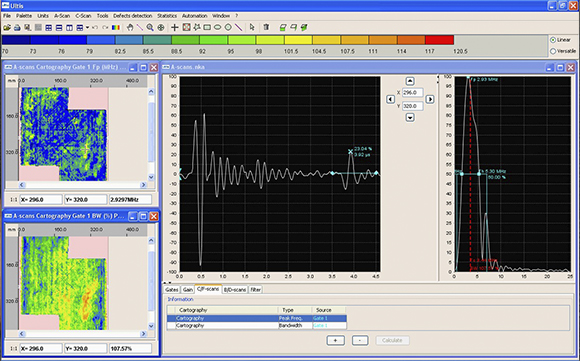580x361 pixels.
Task: Click the first green 3D view icon
Action: tap(283, 27)
